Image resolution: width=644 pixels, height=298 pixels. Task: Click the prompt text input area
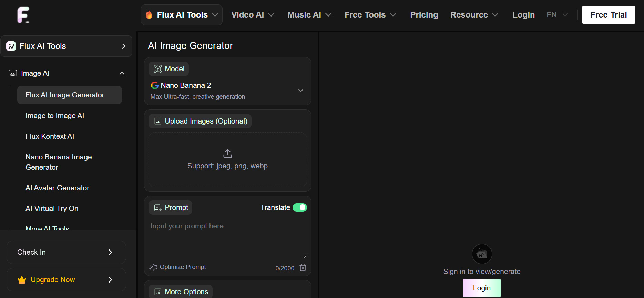pyautogui.click(x=228, y=240)
